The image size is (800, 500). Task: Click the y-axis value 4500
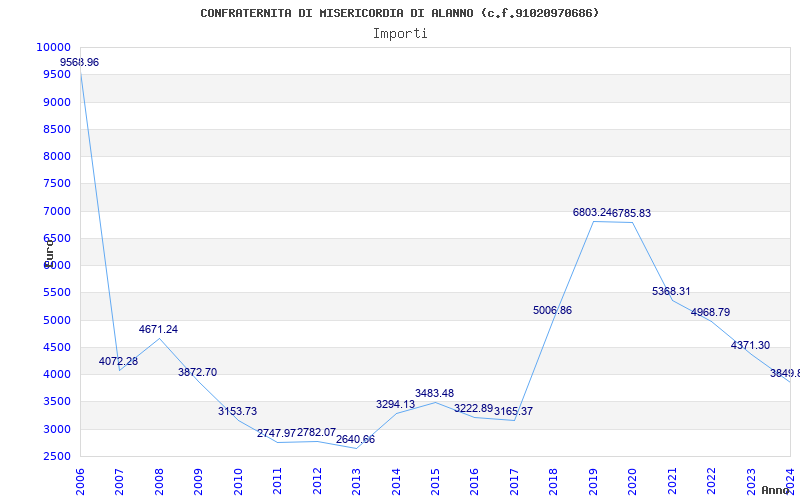pos(57,347)
